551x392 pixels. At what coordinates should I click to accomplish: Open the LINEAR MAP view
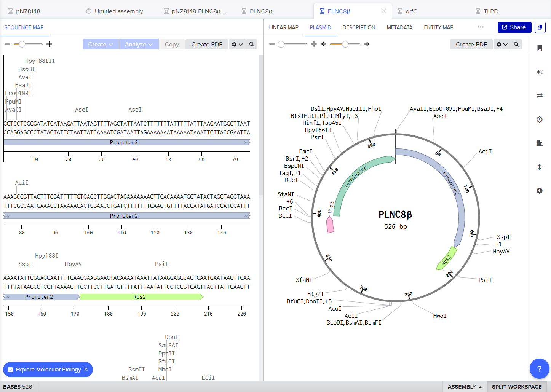click(284, 27)
